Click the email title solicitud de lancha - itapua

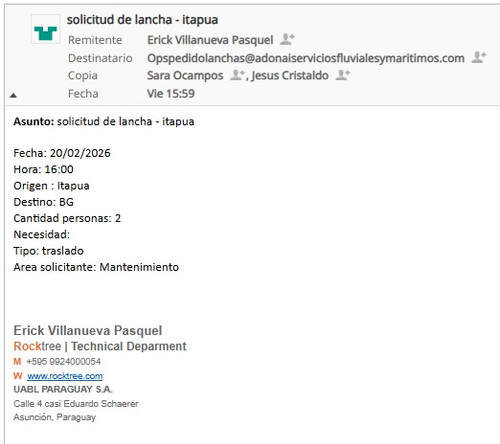142,20
